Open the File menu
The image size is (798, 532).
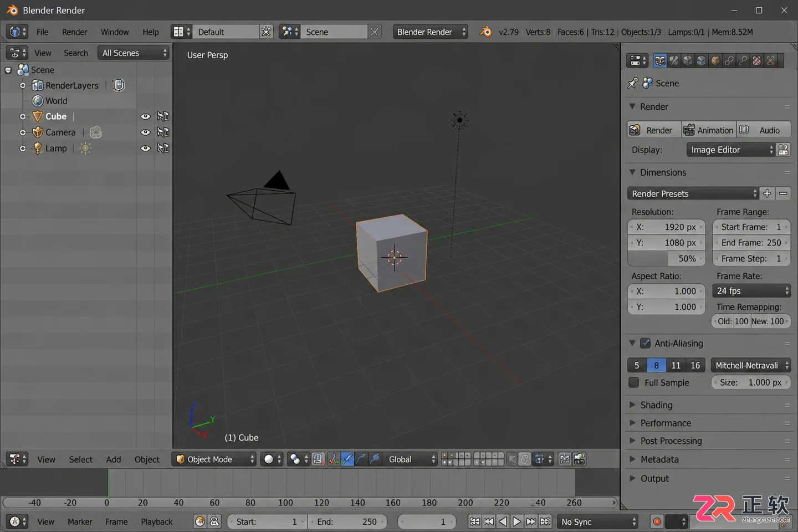(43, 32)
